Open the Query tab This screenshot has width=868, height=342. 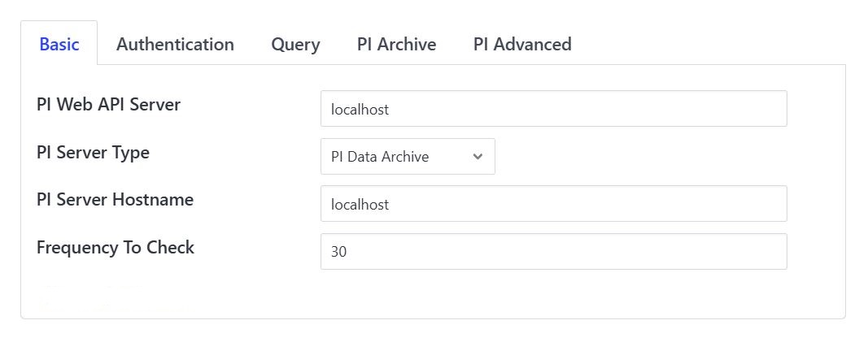(x=295, y=44)
